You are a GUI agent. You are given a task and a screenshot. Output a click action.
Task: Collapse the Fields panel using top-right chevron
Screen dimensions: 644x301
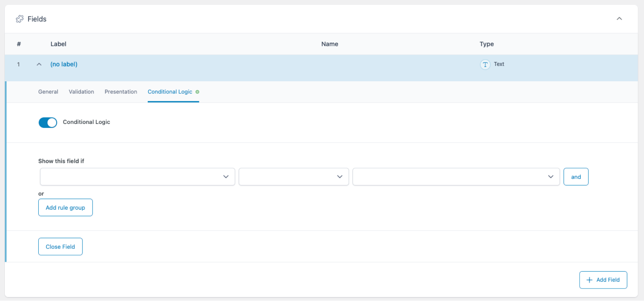coord(619,19)
